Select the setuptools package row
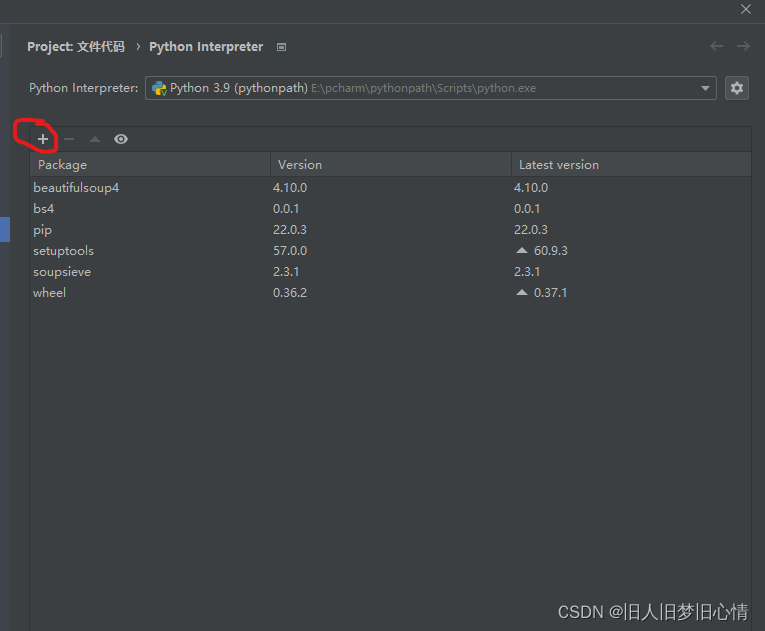The width and height of the screenshot is (765, 631). point(390,251)
